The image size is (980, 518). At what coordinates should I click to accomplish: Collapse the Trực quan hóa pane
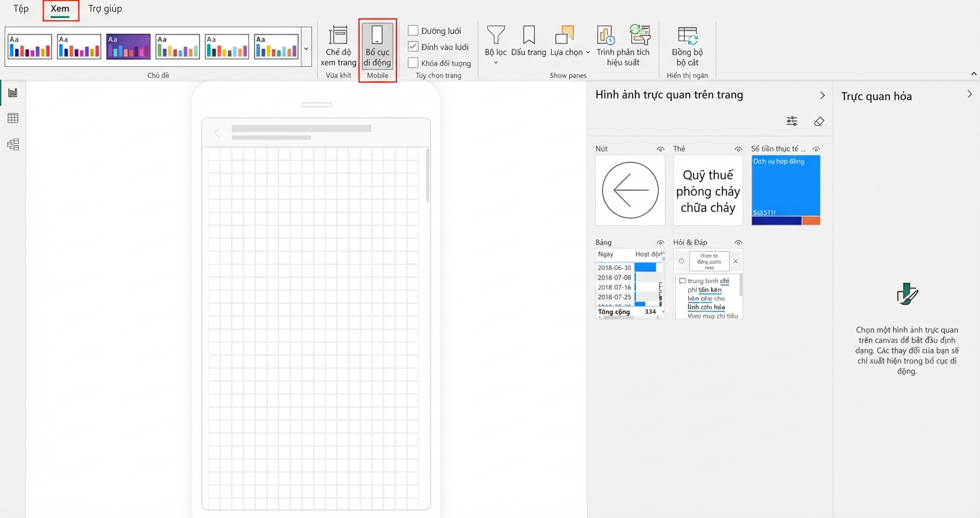click(x=970, y=94)
